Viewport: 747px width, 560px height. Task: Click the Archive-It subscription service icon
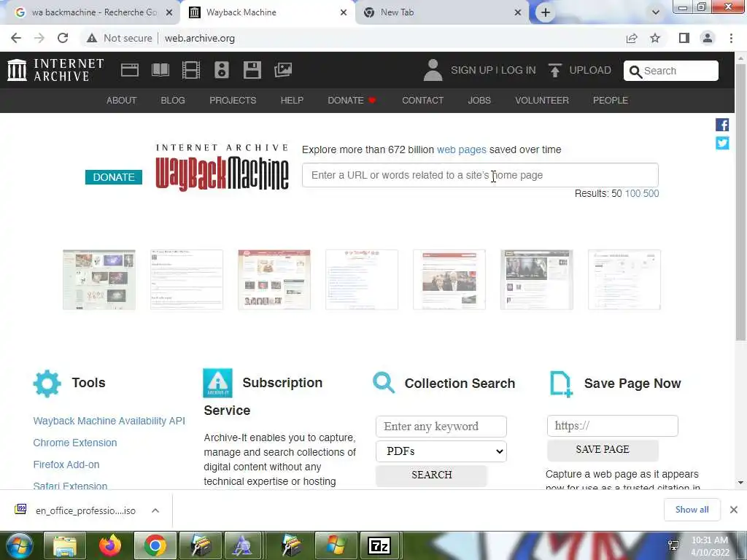217,383
